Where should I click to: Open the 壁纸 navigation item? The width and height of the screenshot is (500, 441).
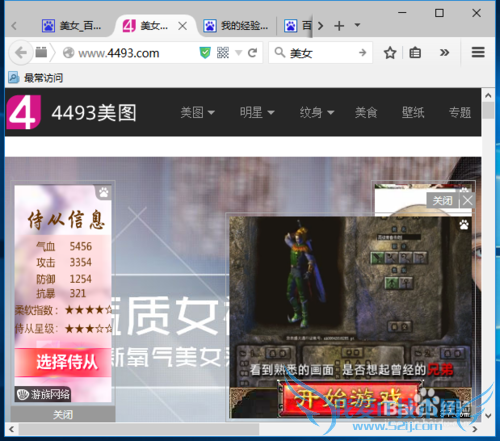coord(413,113)
